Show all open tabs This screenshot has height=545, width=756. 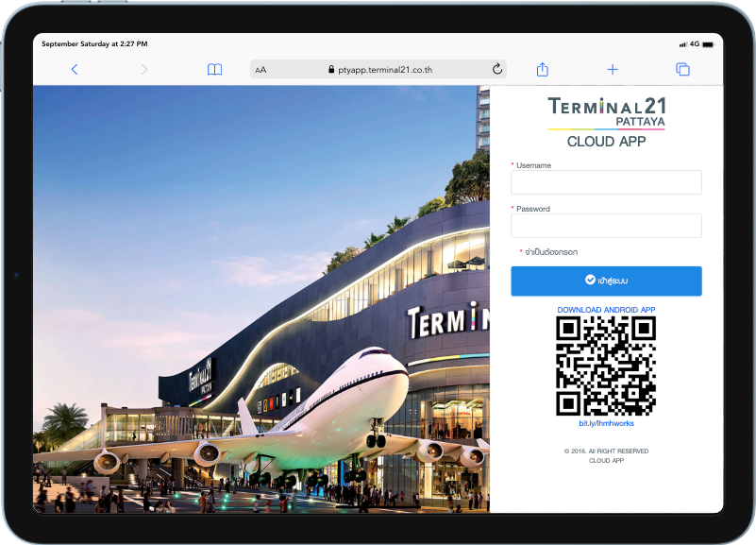(682, 69)
